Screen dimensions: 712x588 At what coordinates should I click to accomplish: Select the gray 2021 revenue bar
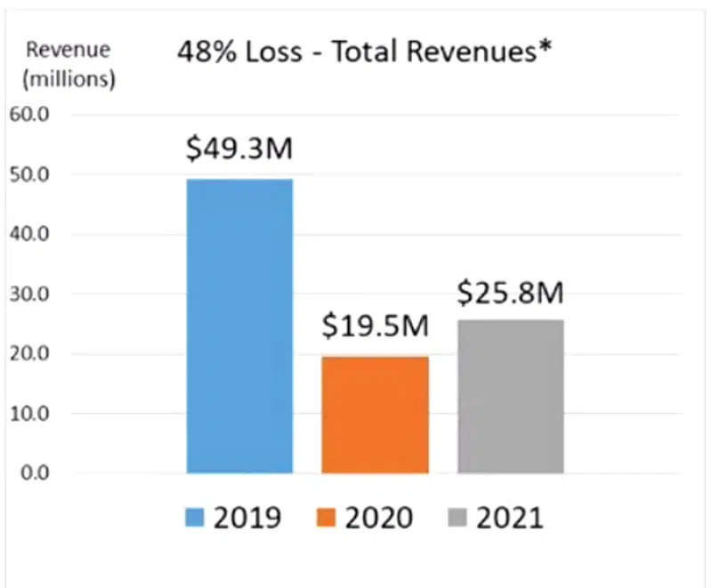[x=511, y=396]
